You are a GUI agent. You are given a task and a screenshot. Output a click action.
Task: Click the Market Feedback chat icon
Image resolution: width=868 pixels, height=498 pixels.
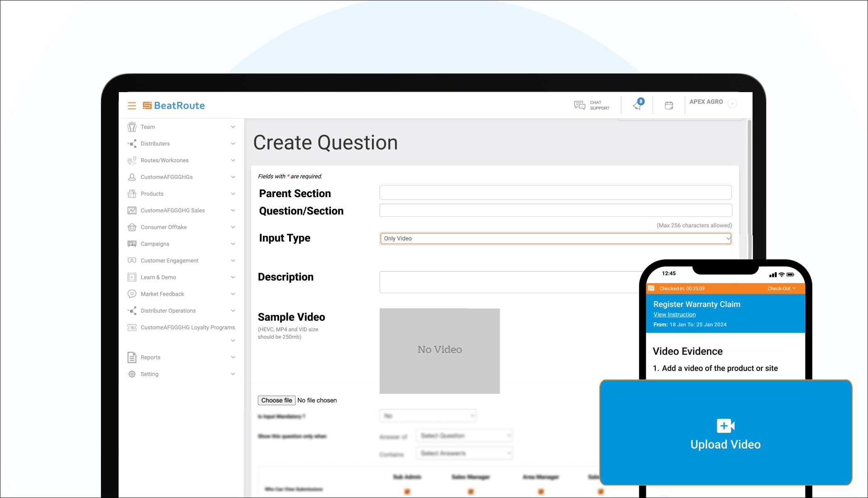[132, 294]
